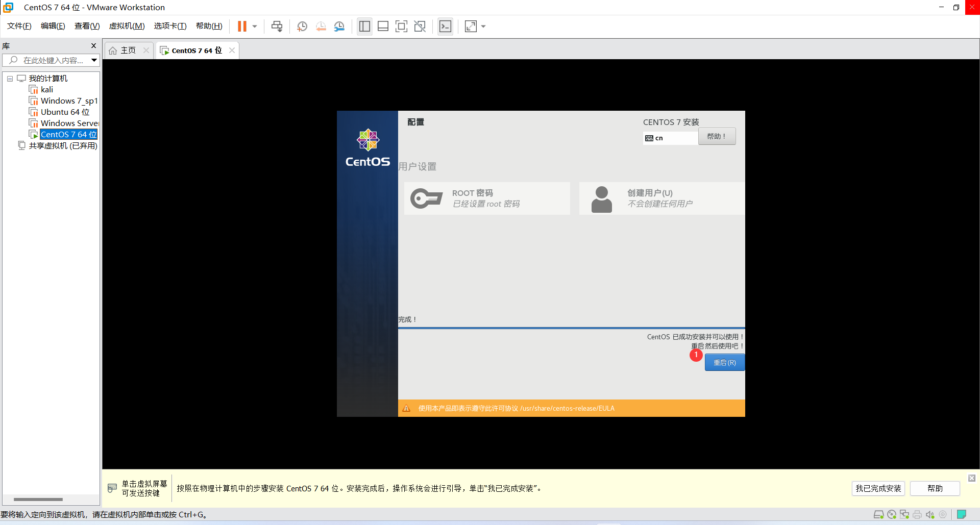Open the library search dropdown arrow
Viewport: 980px width, 525px height.
[x=94, y=60]
